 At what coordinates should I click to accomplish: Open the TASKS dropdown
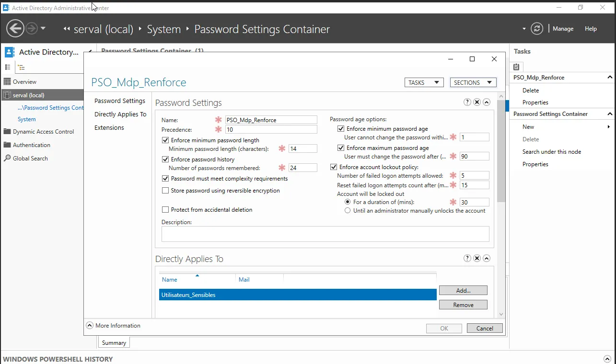(424, 82)
